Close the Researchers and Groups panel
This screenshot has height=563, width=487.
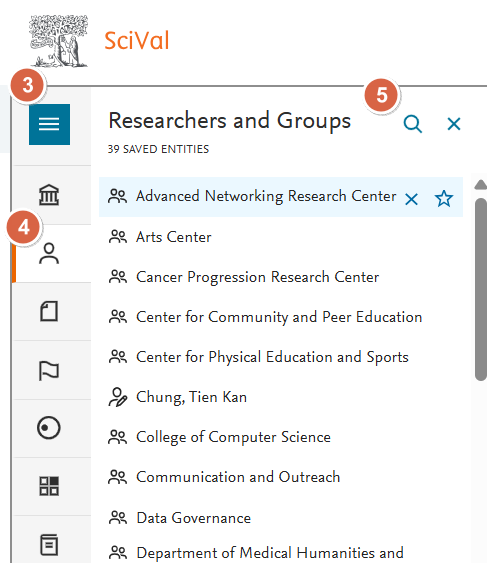click(x=454, y=124)
